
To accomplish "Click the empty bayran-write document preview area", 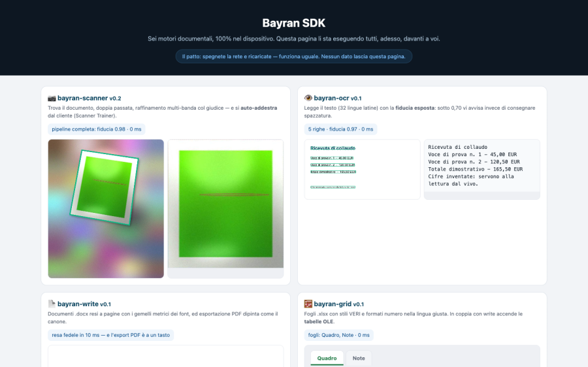I will [x=165, y=356].
